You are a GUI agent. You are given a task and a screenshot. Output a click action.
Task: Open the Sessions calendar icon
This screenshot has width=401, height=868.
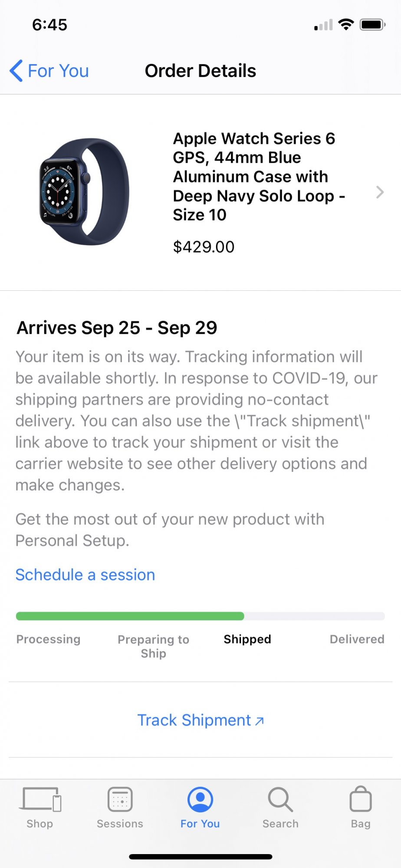[x=120, y=799]
